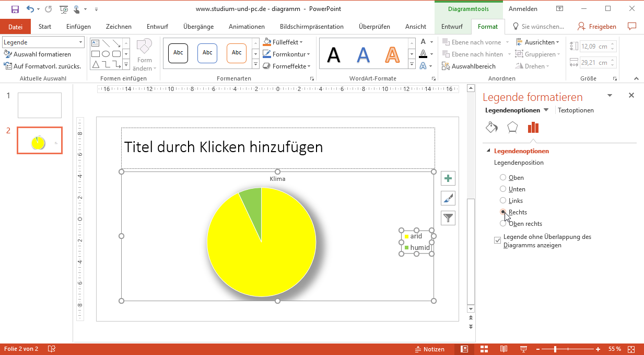The image size is (644, 355).
Task: Open the Auswahlbereich pane
Action: [469, 66]
